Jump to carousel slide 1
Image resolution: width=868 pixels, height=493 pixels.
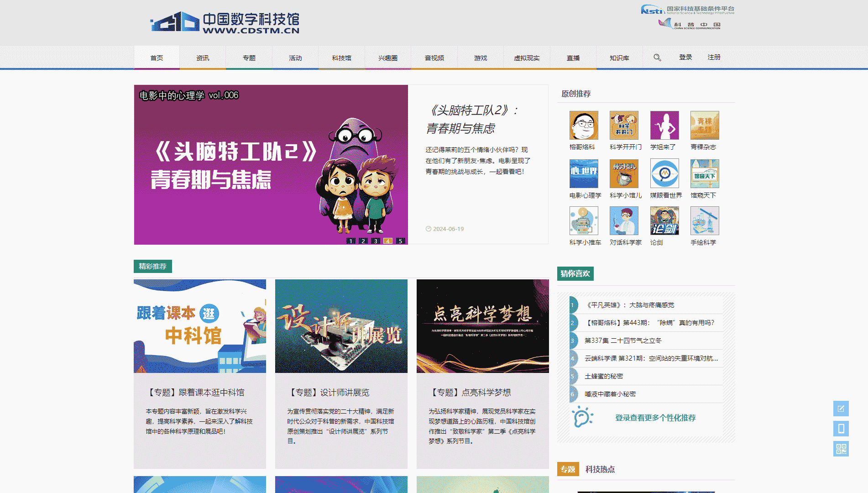coord(351,241)
